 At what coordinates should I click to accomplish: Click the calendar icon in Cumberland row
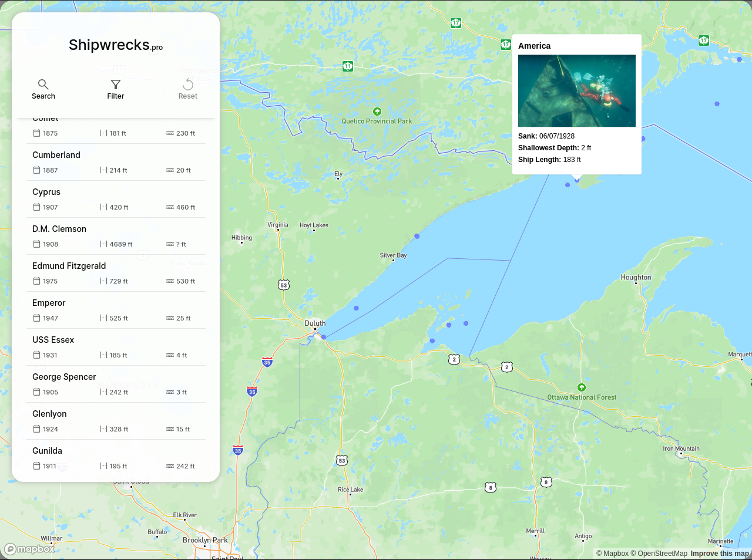(36, 170)
